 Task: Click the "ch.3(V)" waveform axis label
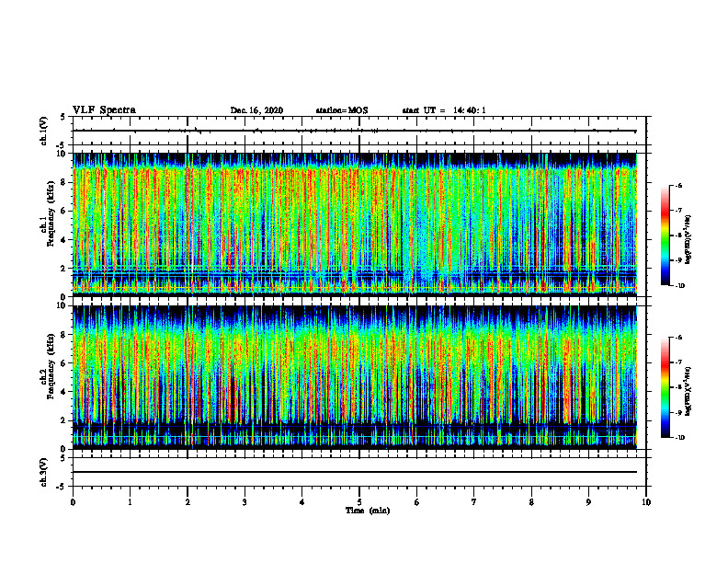click(x=43, y=473)
